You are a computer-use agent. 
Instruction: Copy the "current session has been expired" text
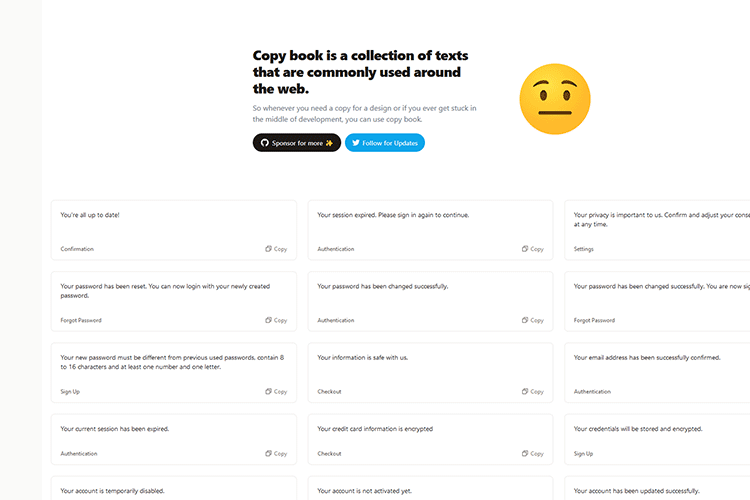coord(276,453)
